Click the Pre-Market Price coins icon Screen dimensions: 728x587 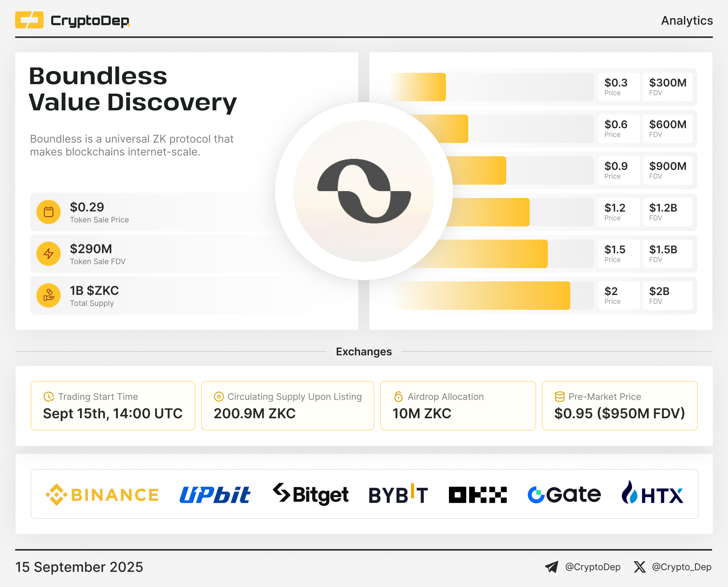tap(560, 397)
